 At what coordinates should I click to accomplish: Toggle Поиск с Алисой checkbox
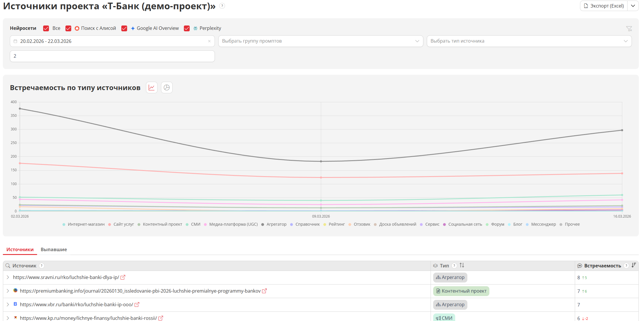click(68, 28)
